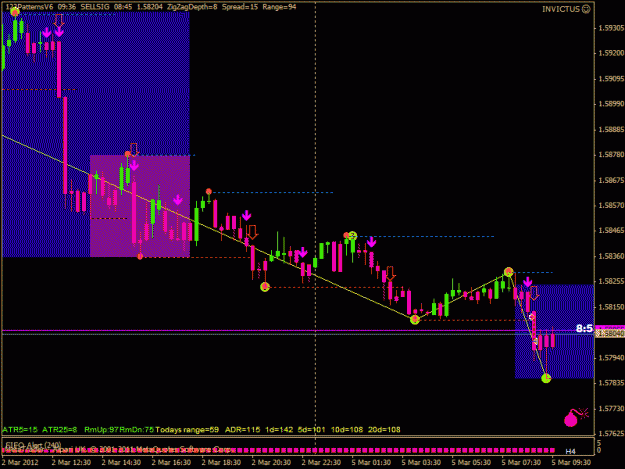Select the RmDn:75 readout
Screen dimensions: 625x469
coord(137,430)
